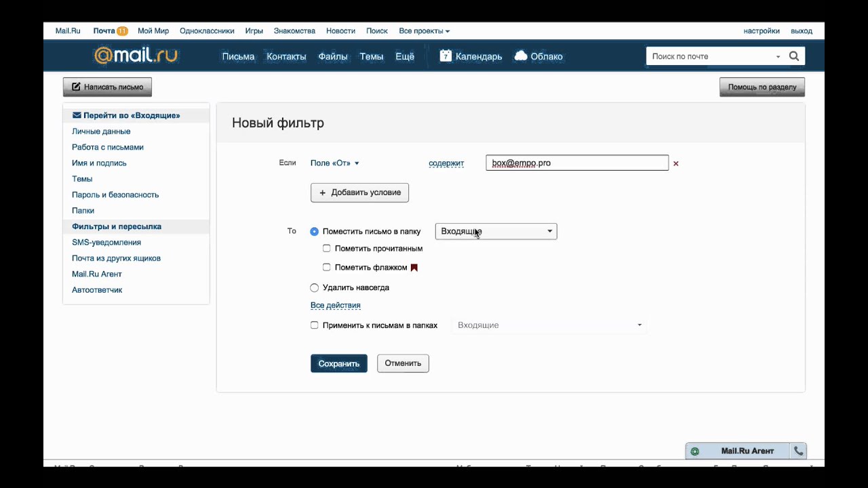
Task: Open Фильтры и пересылка settings
Action: [117, 226]
